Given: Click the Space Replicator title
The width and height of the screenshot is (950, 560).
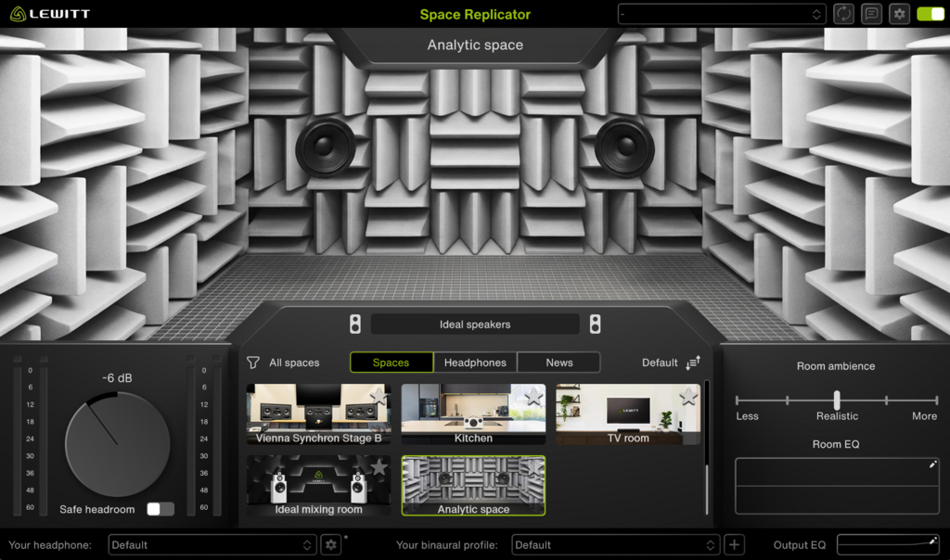Looking at the screenshot, I should pyautogui.click(x=475, y=15).
